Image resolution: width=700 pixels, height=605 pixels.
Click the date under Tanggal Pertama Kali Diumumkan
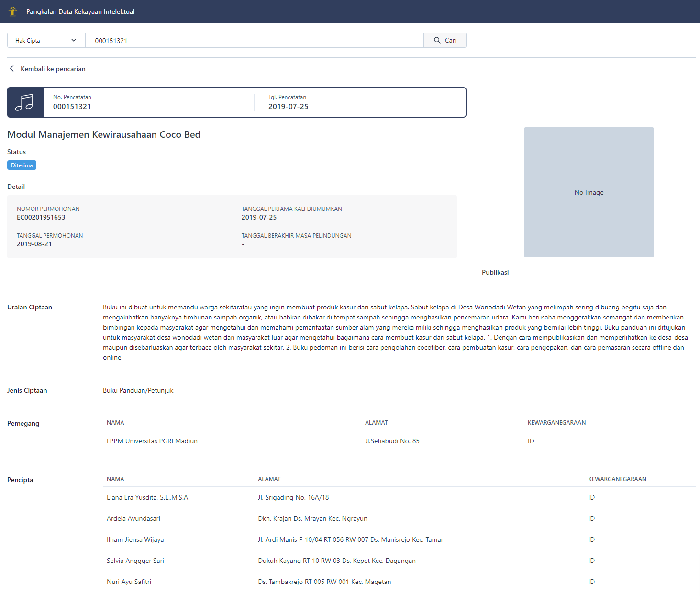coord(259,217)
